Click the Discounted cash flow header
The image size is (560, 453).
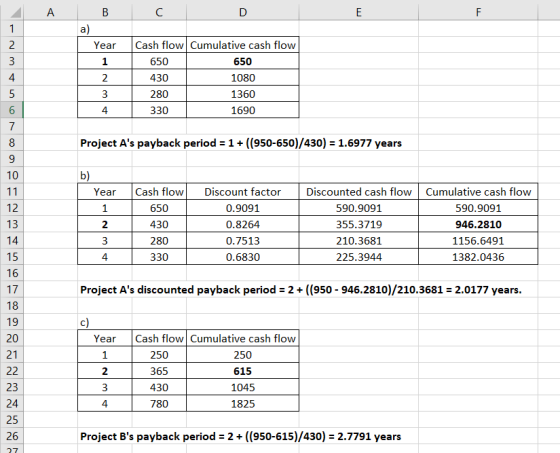(x=359, y=192)
